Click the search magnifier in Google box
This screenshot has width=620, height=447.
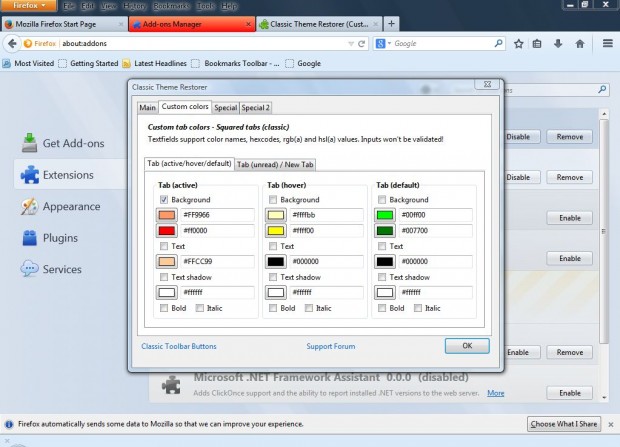[x=498, y=43]
